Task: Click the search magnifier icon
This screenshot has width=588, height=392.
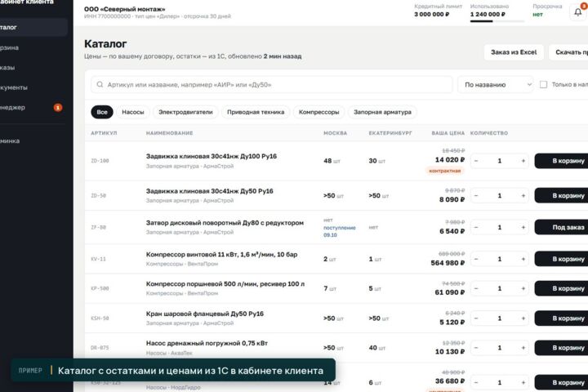Action: point(100,84)
